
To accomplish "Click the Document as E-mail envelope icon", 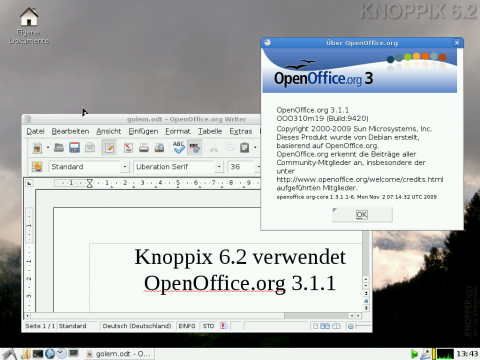I will pyautogui.click(x=90, y=147).
